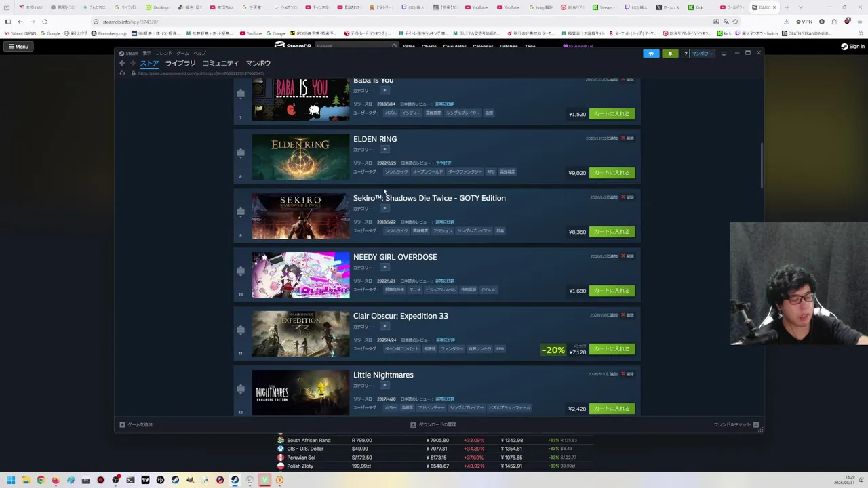This screenshot has height=488, width=868.
Task: Add Baba Is You to cart
Action: point(612,114)
